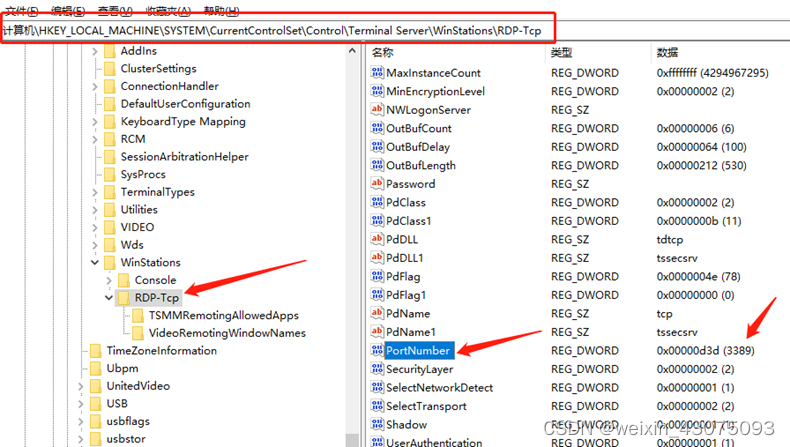Select the UnitedVideo tree key
Screen dimensions: 790x447
coord(138,386)
